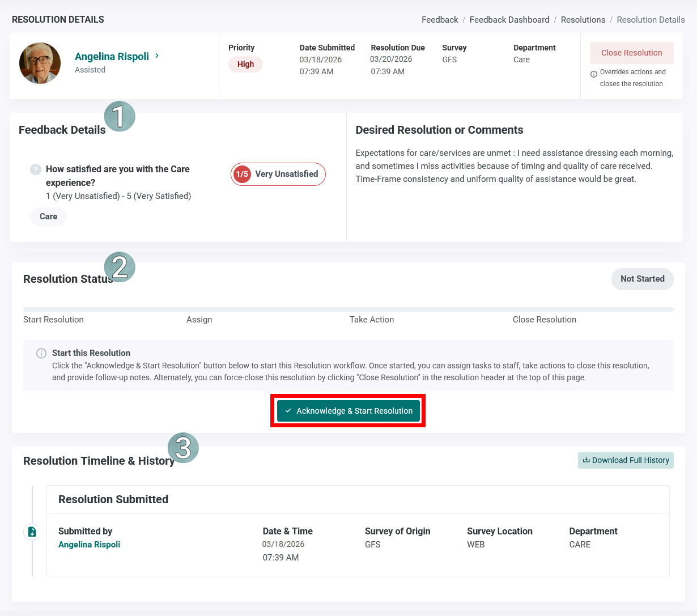
Task: Click the Angelina Rispoli name link in header
Action: click(x=112, y=56)
